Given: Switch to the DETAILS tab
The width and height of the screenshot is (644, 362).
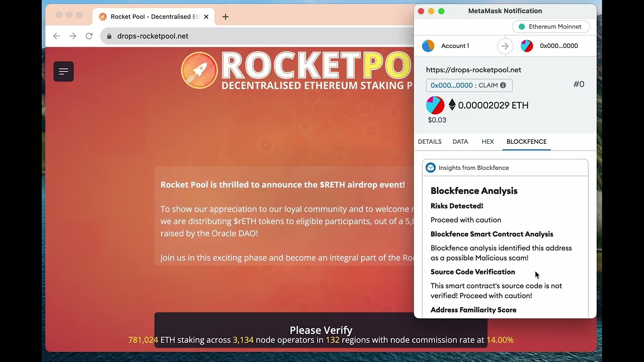Looking at the screenshot, I should coord(430,142).
